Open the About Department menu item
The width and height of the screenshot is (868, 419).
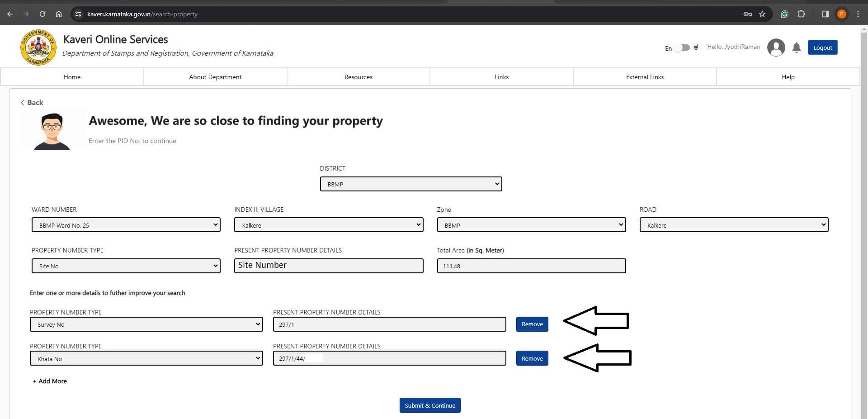click(x=215, y=77)
